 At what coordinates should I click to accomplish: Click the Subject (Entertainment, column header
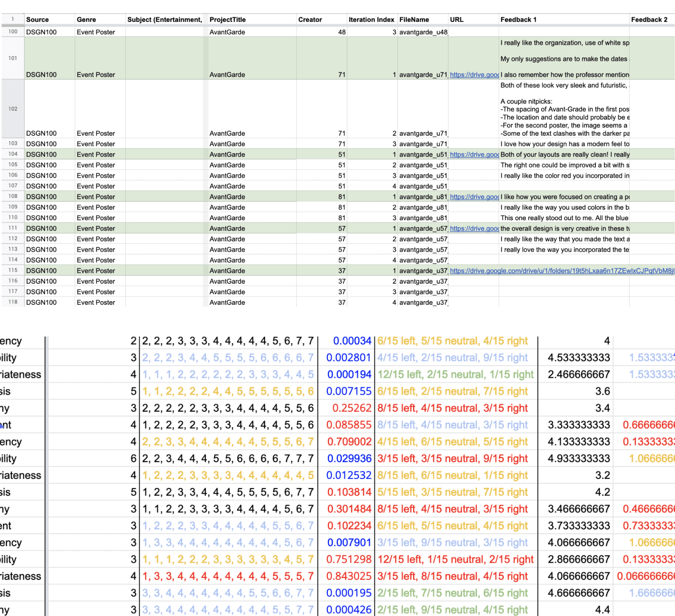165,19
